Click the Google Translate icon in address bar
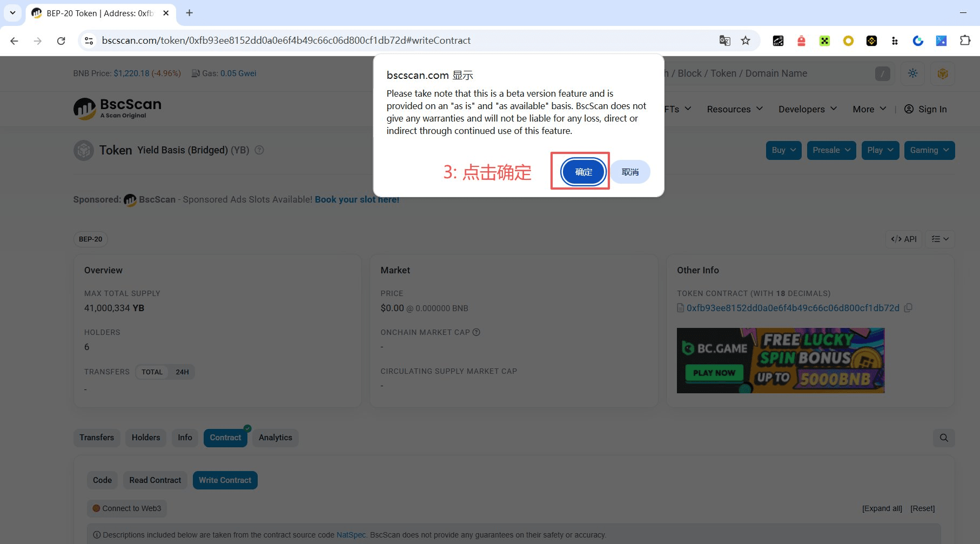The width and height of the screenshot is (980, 544). [724, 41]
